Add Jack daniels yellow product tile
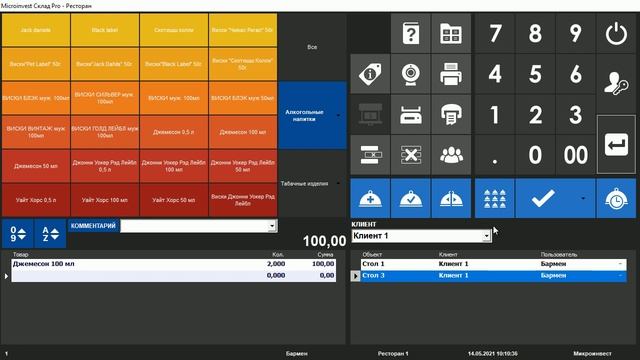The width and height of the screenshot is (640, 360). [x=36, y=30]
